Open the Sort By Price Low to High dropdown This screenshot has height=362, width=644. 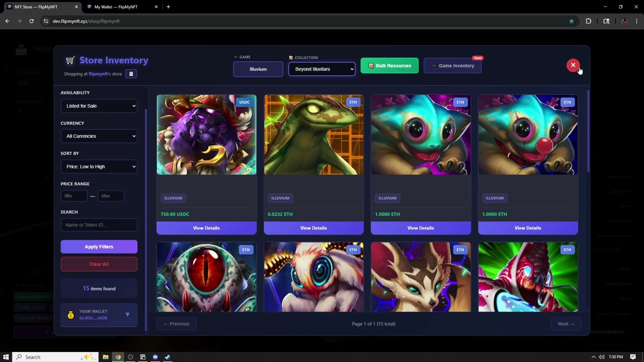pyautogui.click(x=99, y=166)
